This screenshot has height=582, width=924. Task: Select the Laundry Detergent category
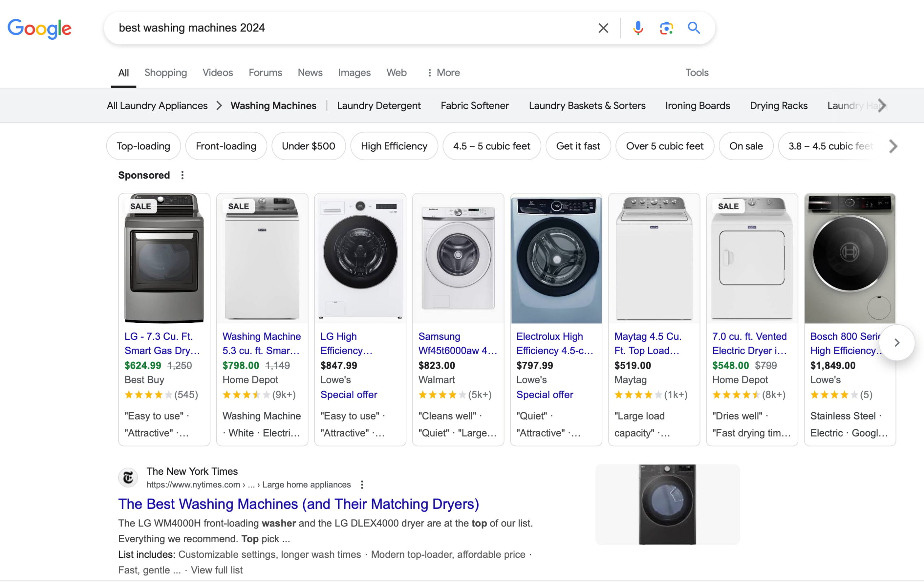click(x=379, y=105)
